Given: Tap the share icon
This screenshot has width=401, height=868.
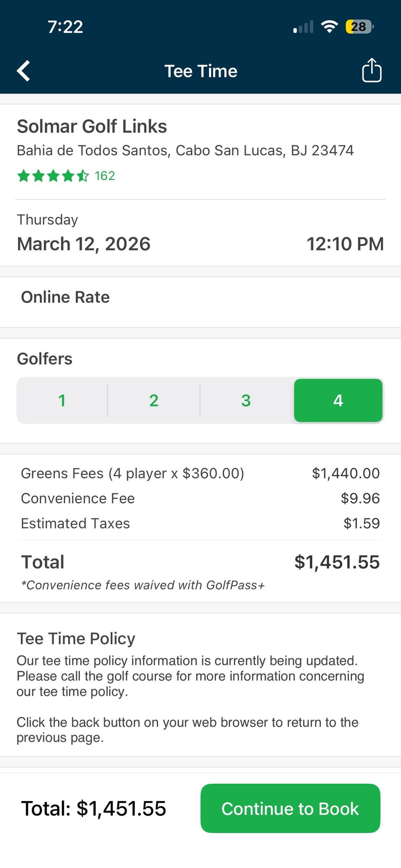Looking at the screenshot, I should click(x=372, y=70).
